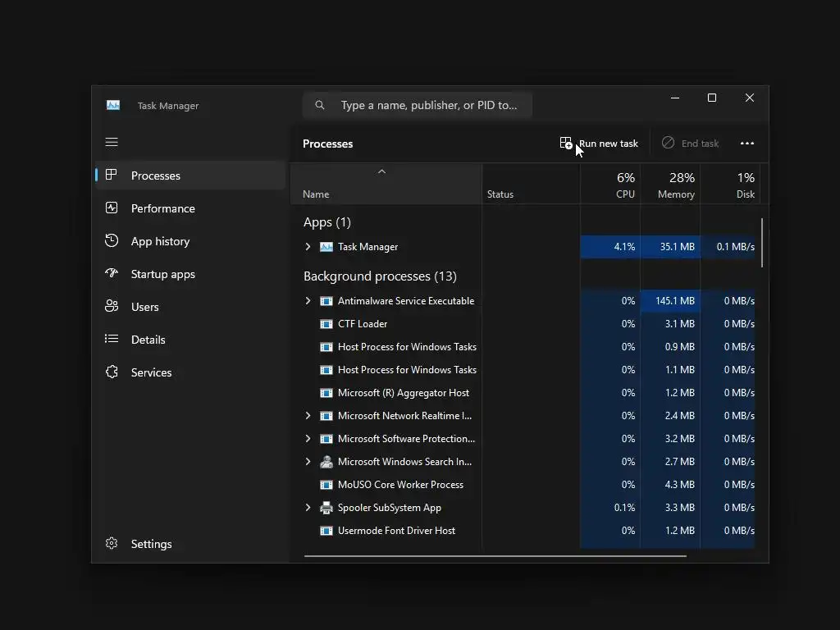Select the Usermode Font Driver Host name
The image size is (840, 630).
pyautogui.click(x=396, y=531)
